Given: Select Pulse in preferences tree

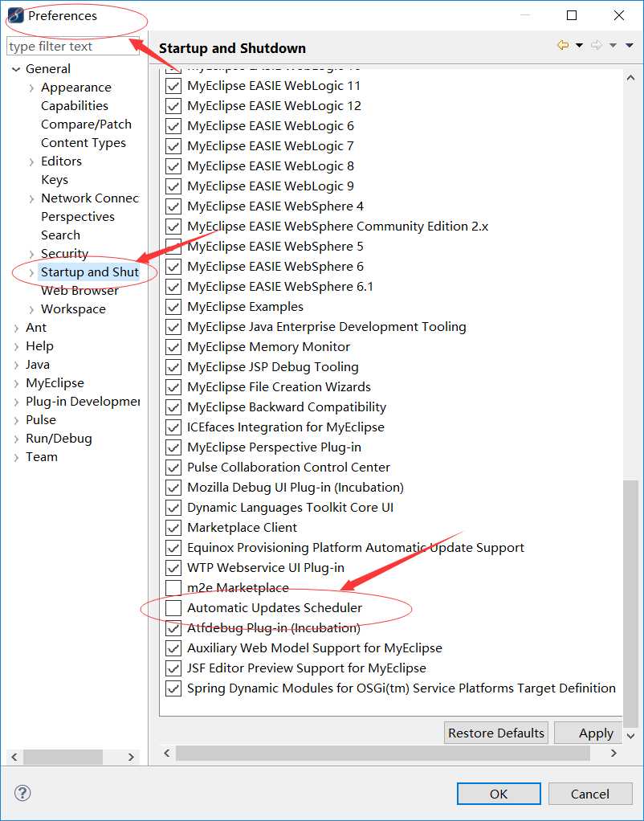Looking at the screenshot, I should [x=40, y=420].
